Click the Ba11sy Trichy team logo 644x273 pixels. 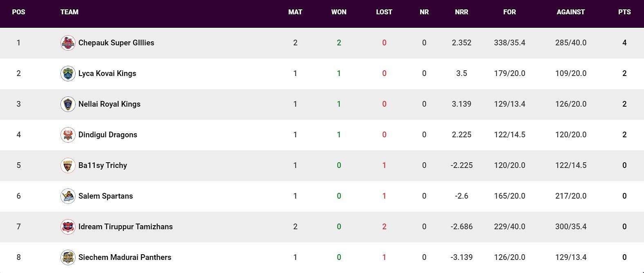(68, 165)
